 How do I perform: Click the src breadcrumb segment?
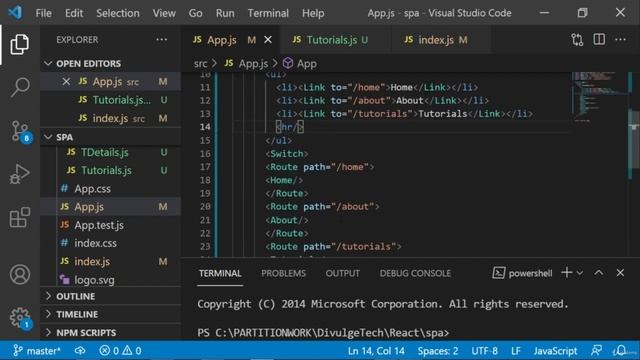pyautogui.click(x=200, y=64)
